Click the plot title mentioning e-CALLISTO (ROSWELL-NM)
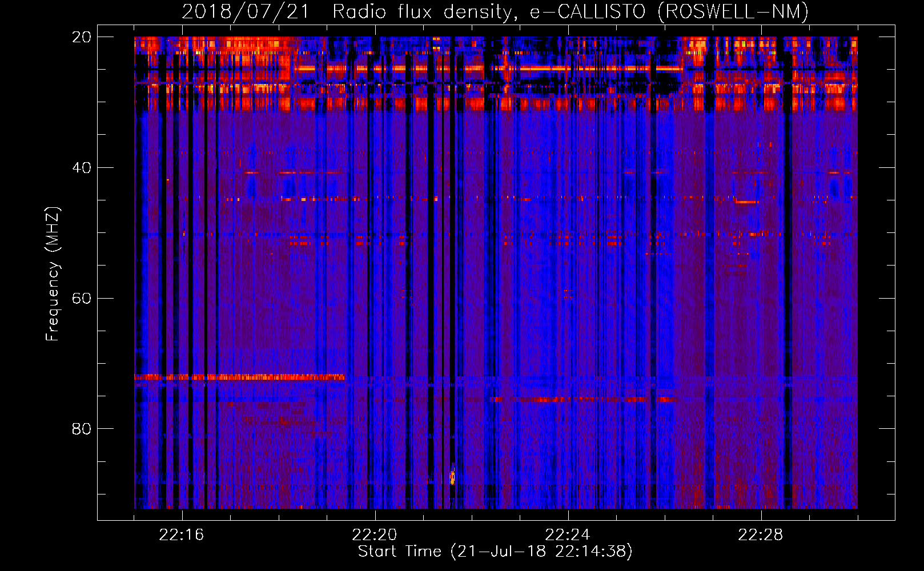 coord(495,11)
